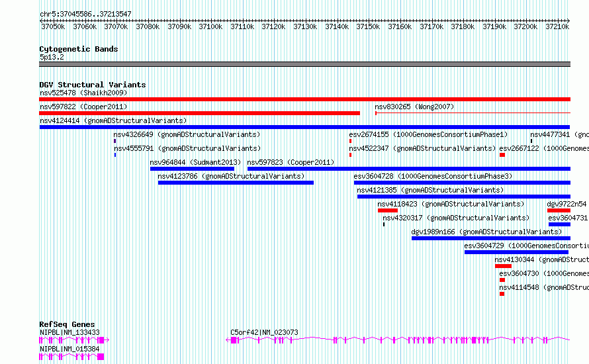Select the nsv4121385 blue variant bar
This screenshot has height=364, width=589.
pyautogui.click(x=464, y=197)
